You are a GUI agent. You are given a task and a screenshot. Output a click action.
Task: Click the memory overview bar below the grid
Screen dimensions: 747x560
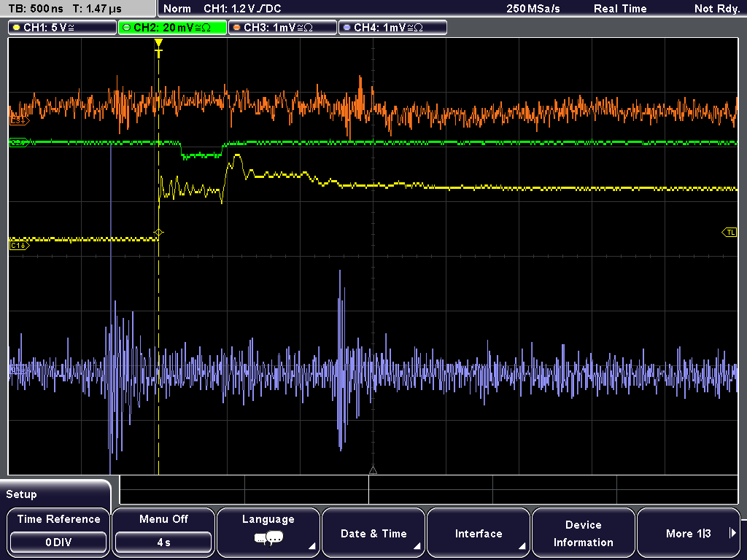(x=429, y=490)
